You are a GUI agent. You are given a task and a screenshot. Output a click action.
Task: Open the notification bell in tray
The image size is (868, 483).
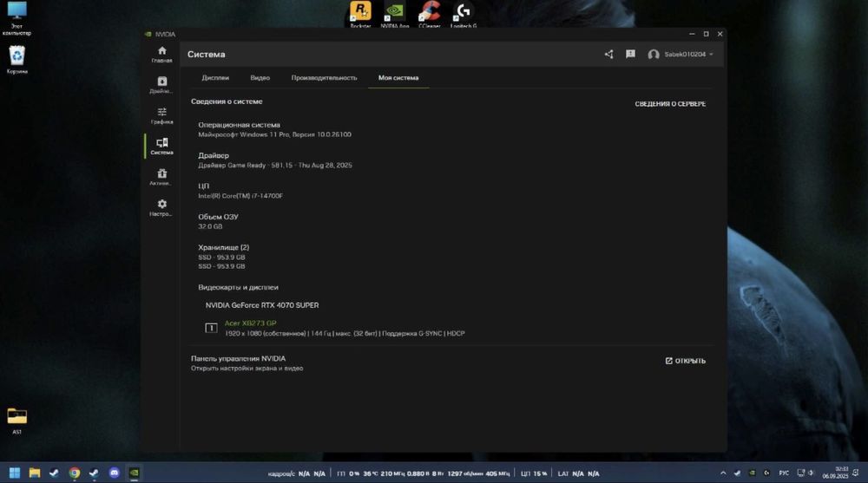(856, 473)
